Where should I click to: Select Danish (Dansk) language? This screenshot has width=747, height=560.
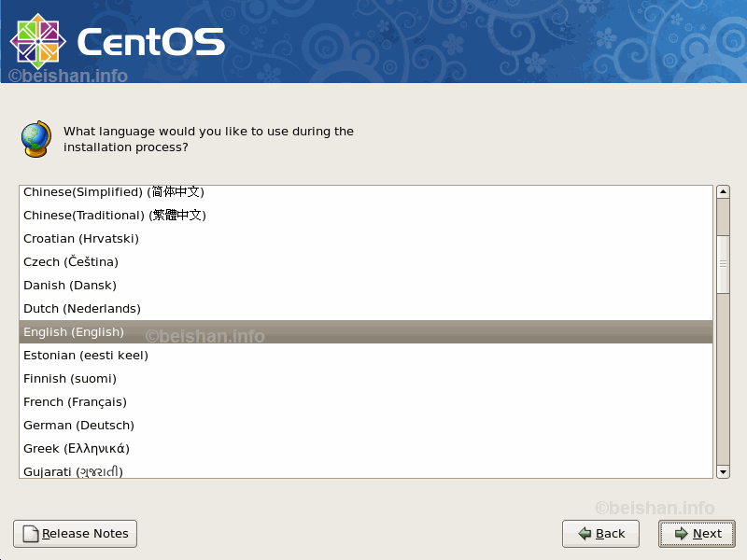pos(70,286)
